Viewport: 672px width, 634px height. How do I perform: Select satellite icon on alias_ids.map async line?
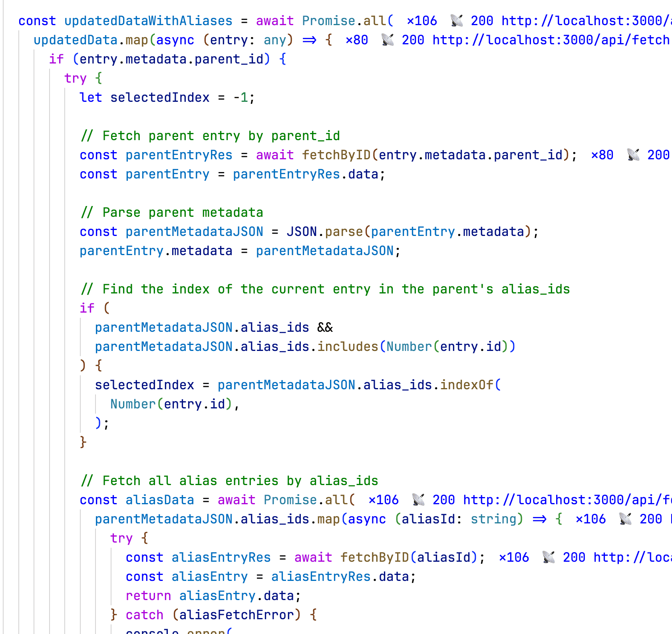tap(625, 519)
